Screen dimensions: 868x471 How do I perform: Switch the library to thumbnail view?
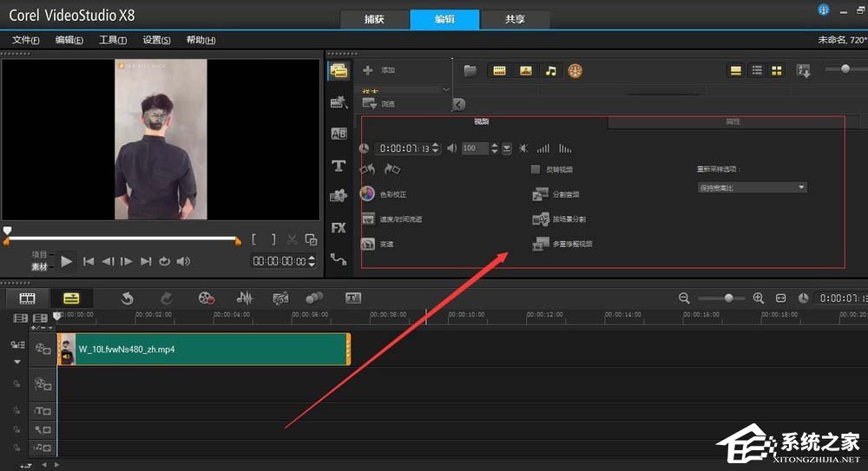(x=777, y=70)
